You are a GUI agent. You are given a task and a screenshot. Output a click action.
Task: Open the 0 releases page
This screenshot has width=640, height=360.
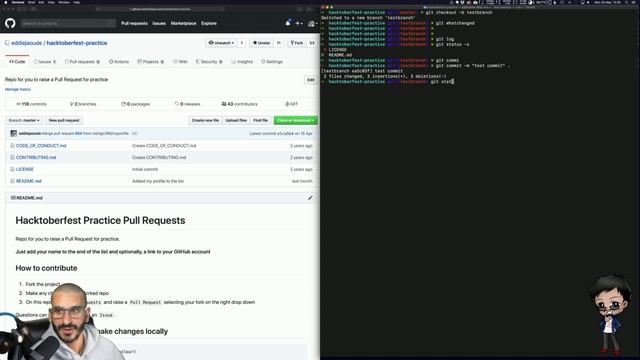pos(187,104)
